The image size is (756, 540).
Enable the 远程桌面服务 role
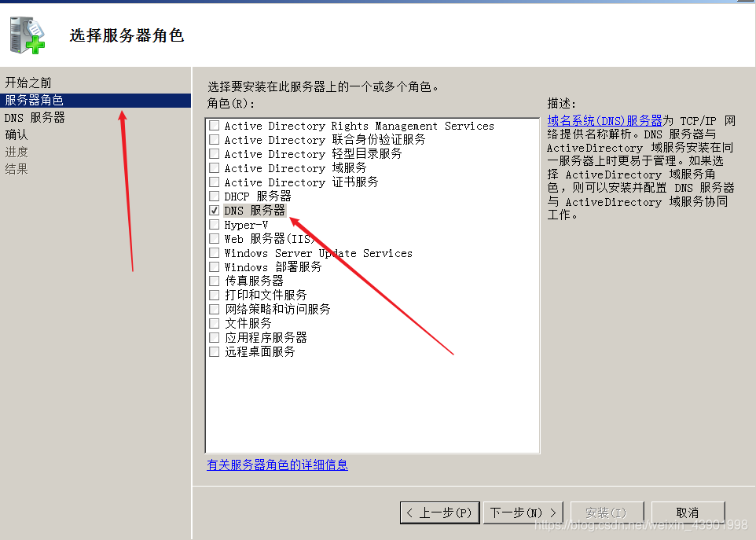[214, 351]
